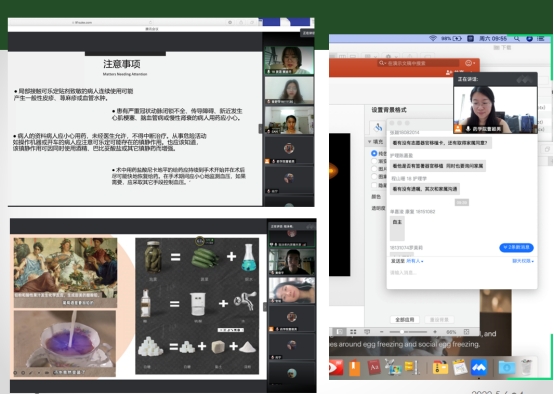Image resolution: width=554 pixels, height=395 pixels.
Task: Click the Wi-Fi status icon
Action: [432, 38]
